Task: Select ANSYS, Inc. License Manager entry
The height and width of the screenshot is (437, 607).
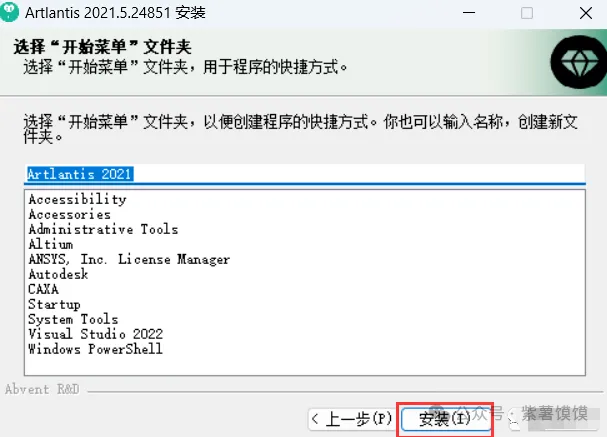Action: click(x=129, y=259)
